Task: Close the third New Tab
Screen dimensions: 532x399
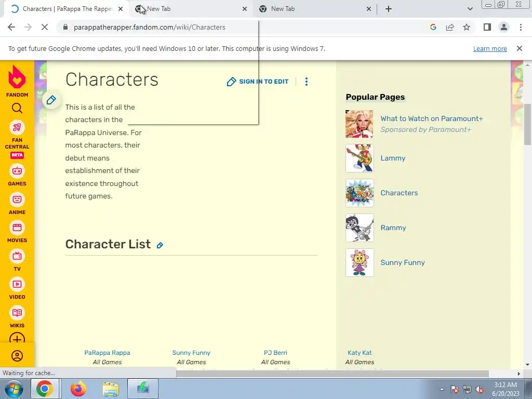Action: pos(369,9)
